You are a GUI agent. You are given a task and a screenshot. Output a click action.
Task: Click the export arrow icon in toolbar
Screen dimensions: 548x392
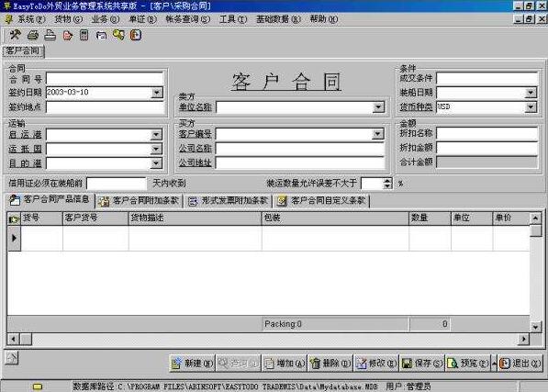tap(67, 35)
